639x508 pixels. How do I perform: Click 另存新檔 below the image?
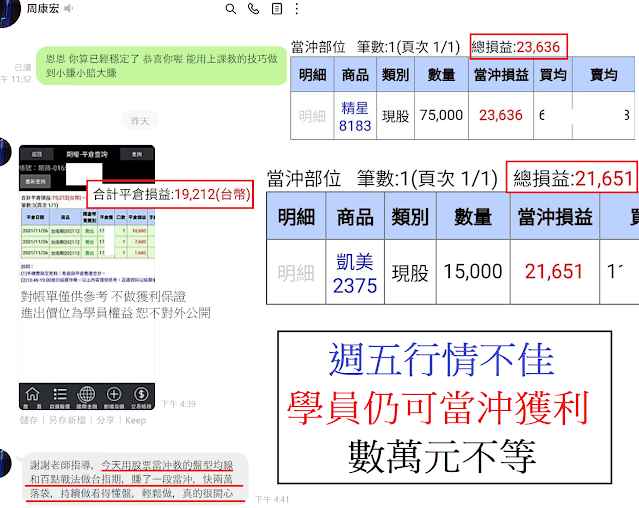(67, 420)
